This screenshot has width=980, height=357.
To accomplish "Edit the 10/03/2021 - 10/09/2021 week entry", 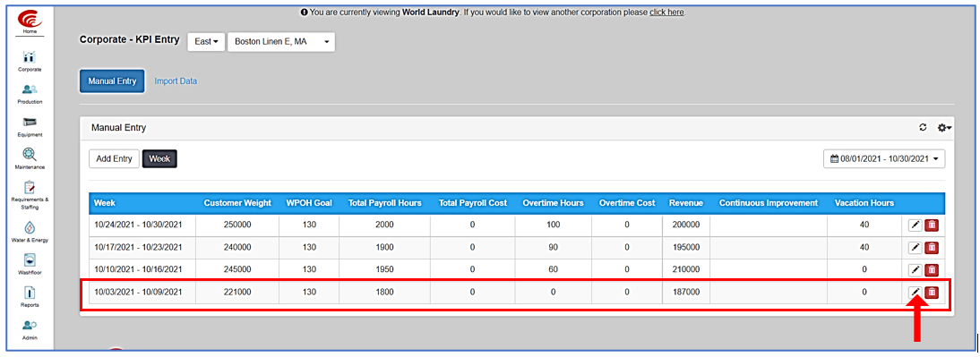I will (915, 292).
